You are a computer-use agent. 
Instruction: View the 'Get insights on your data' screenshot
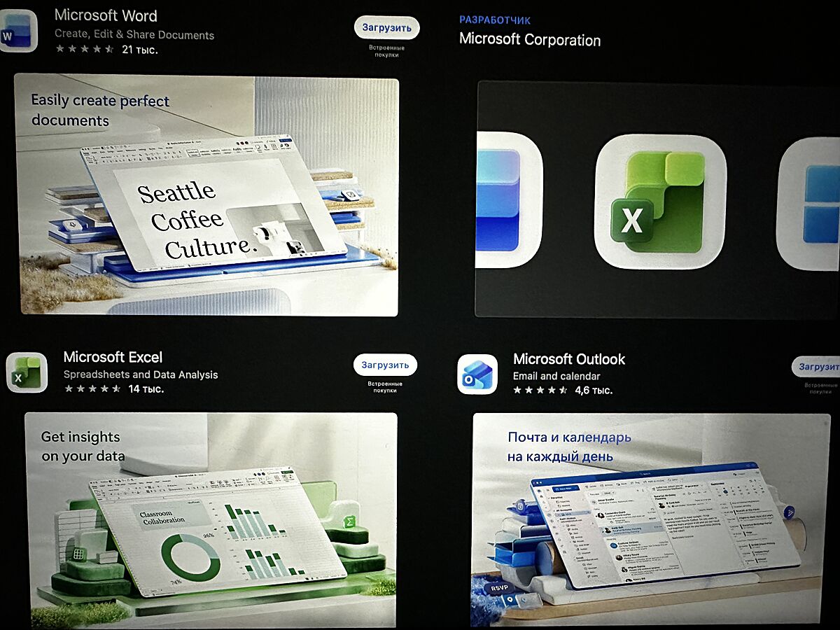(211, 519)
